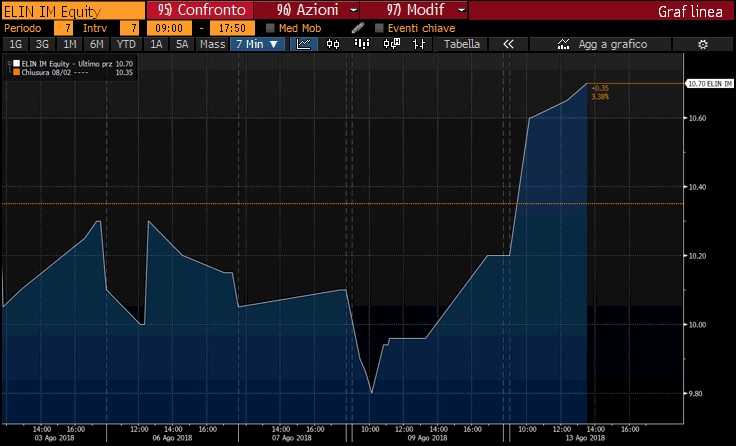
Task: Open the 7 Min interval dropdown
Action: [258, 44]
